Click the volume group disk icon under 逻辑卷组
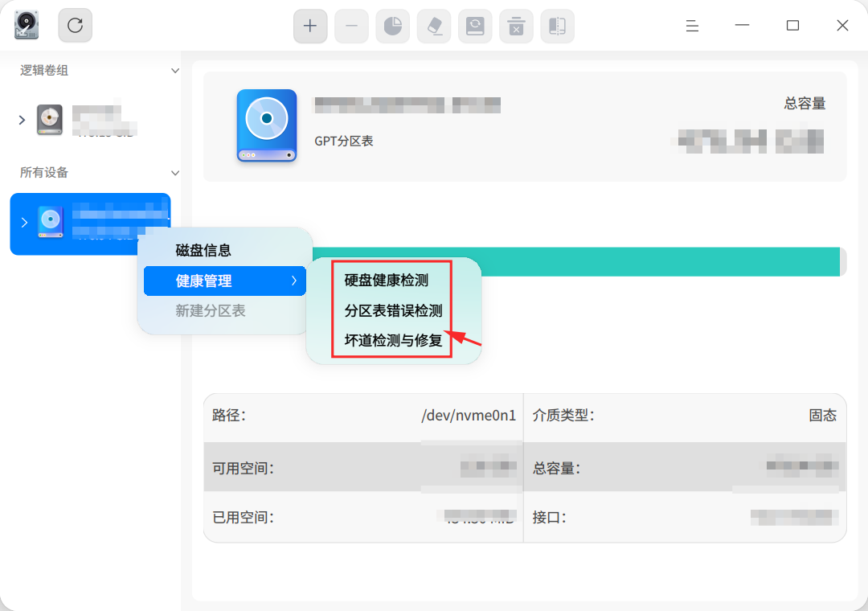The height and width of the screenshot is (611, 868). [50, 120]
